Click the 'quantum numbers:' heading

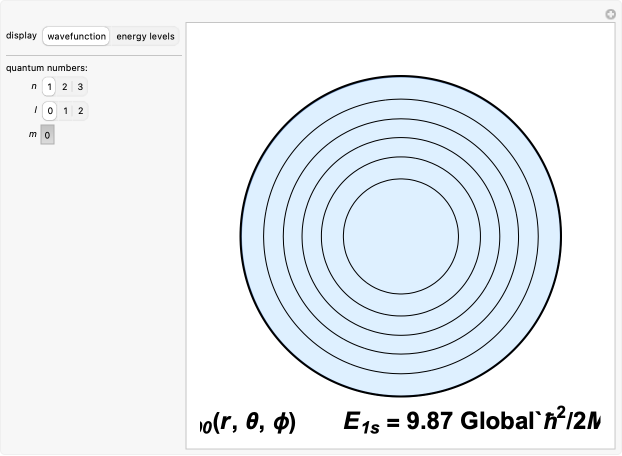47,68
